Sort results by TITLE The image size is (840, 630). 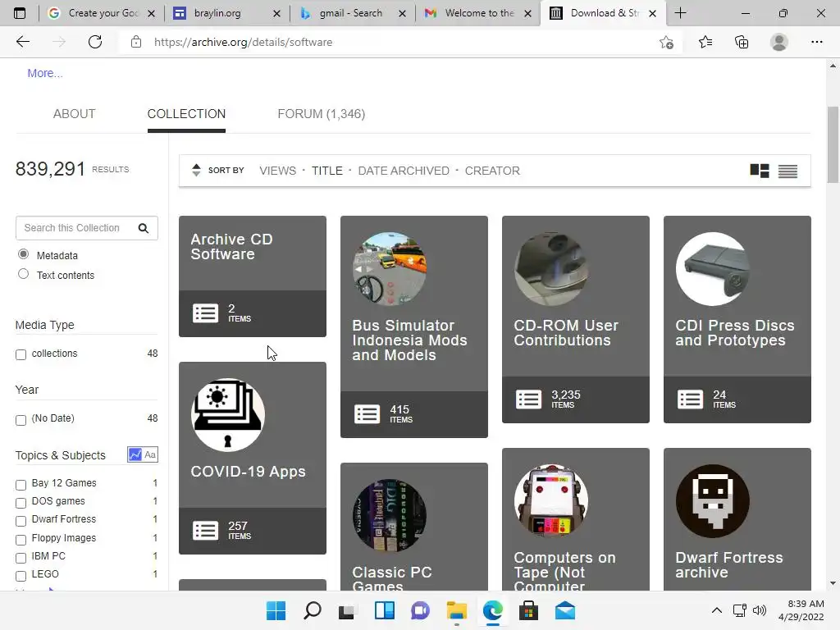click(326, 171)
